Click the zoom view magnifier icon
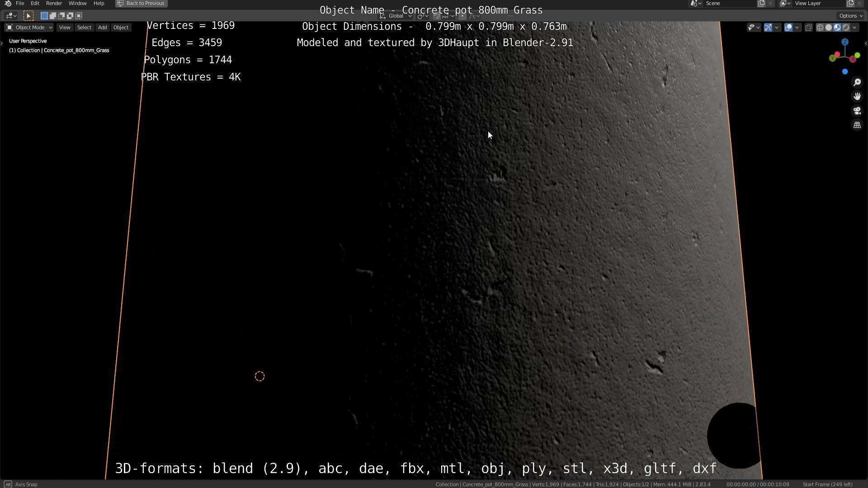Viewport: 868px width, 488px height. click(x=857, y=82)
